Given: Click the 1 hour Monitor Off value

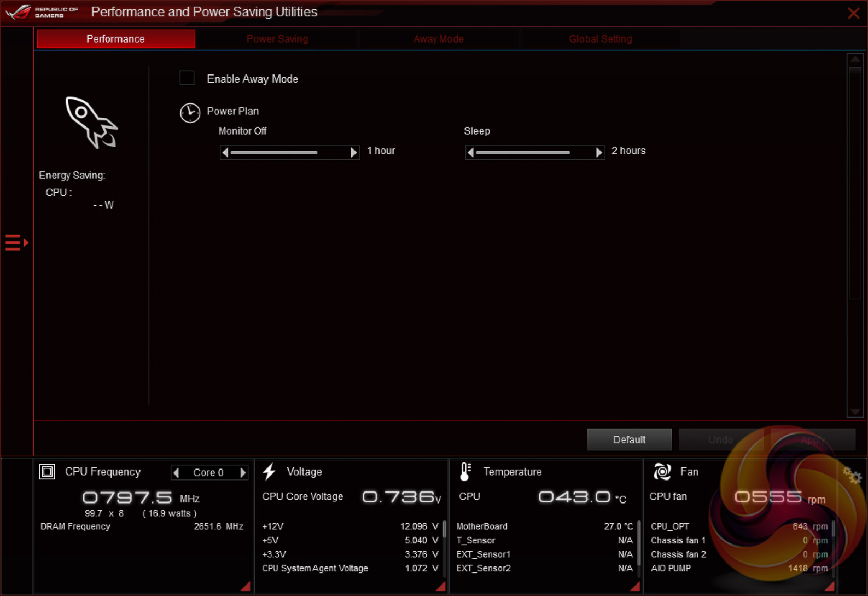Looking at the screenshot, I should tap(381, 151).
